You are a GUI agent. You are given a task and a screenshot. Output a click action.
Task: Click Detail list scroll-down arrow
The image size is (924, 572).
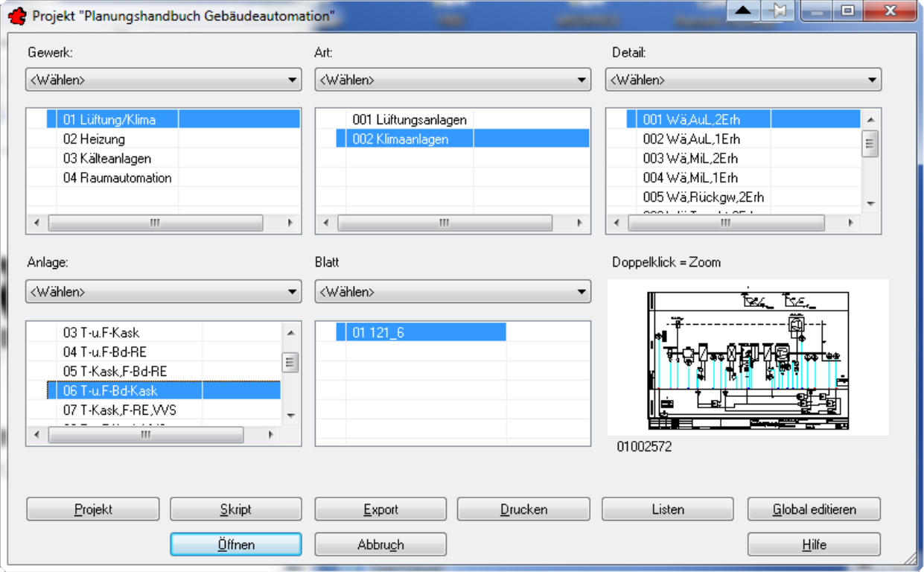click(x=871, y=203)
